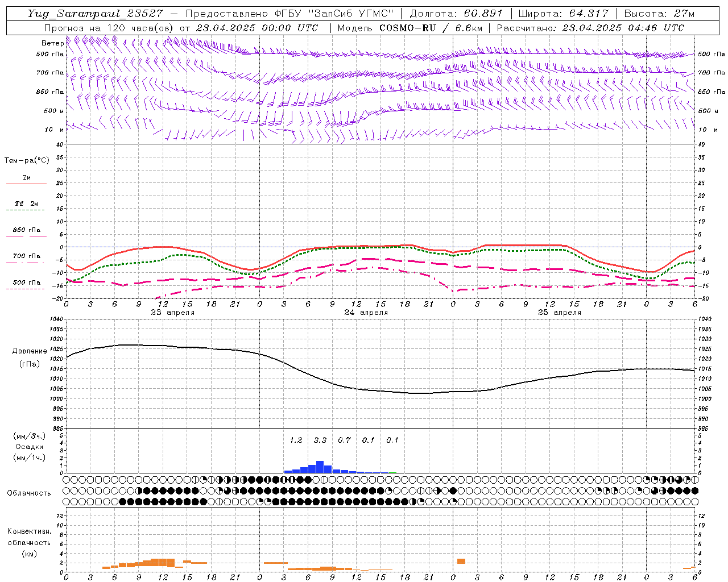Viewport: 728px width, 582px height.
Task: Click the Ветер wind panel label
Action: tap(53, 43)
